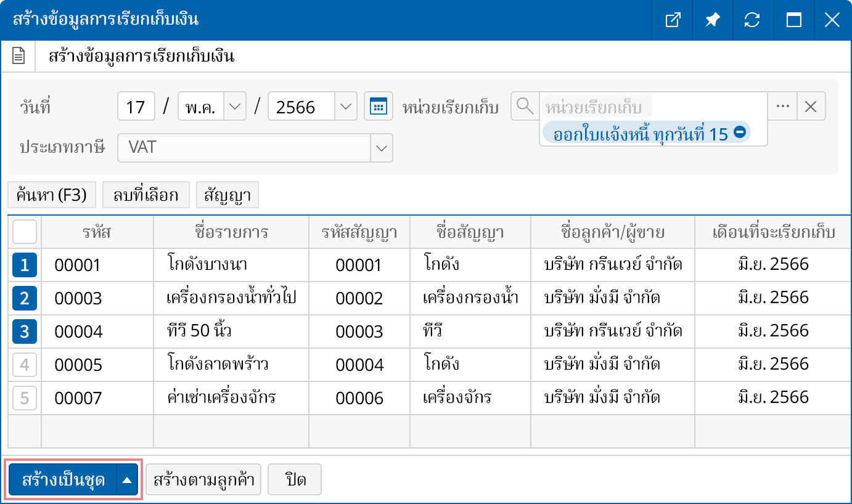Image resolution: width=852 pixels, height=504 pixels.
Task: Select row 4 โกดังลาดพร้าว
Action: (x=23, y=364)
